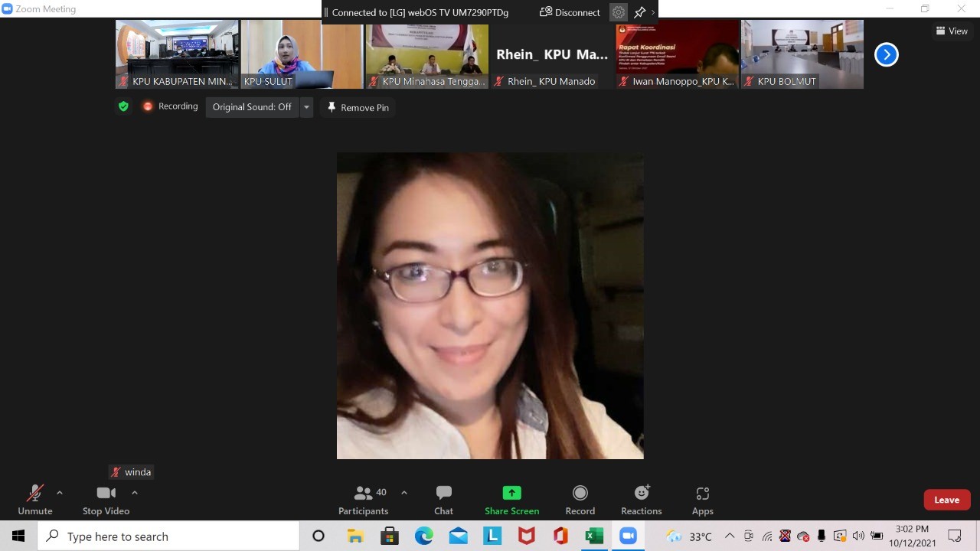Open settings gear in the connection bar
The image size is (980, 551).
(x=618, y=12)
